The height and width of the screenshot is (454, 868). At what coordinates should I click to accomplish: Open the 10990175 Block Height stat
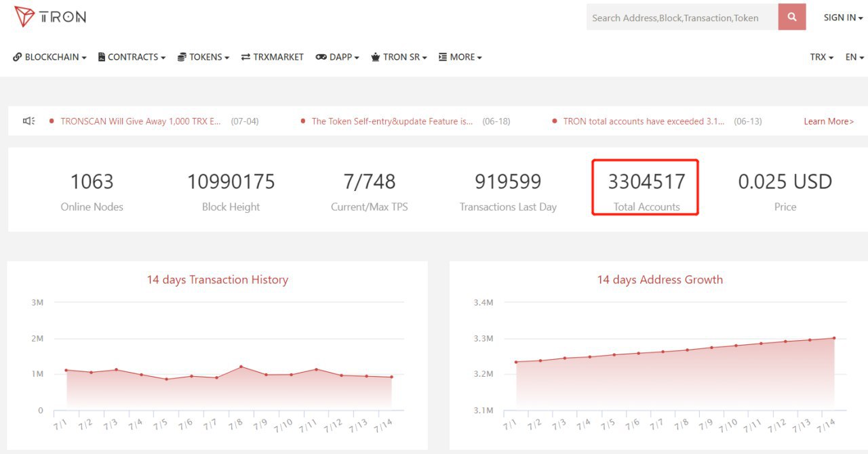(231, 192)
